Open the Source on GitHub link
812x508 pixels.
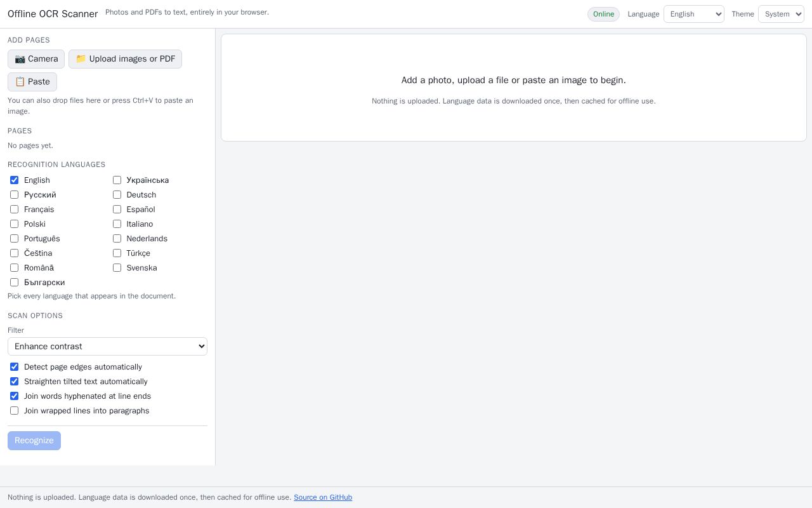tap(323, 497)
